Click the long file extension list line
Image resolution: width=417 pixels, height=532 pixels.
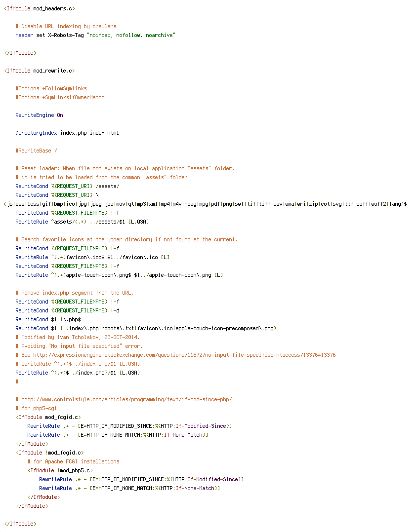[x=206, y=204]
